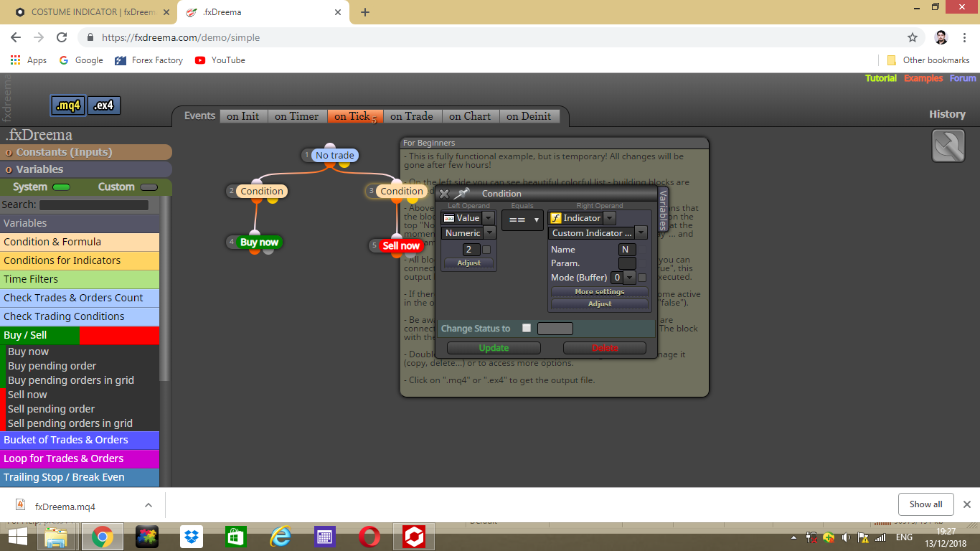Collapse the Buy / Sell category
The width and height of the screenshot is (980, 551).
(x=80, y=335)
